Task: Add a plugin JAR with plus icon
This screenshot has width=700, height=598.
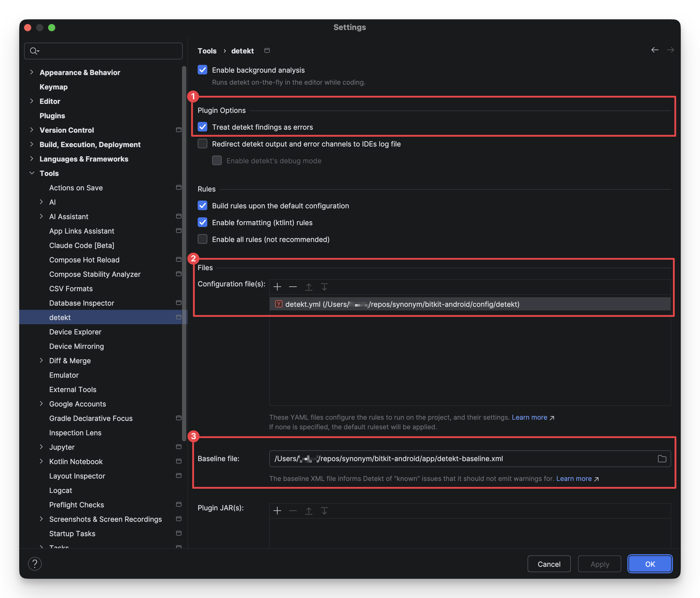Action: 277,511
